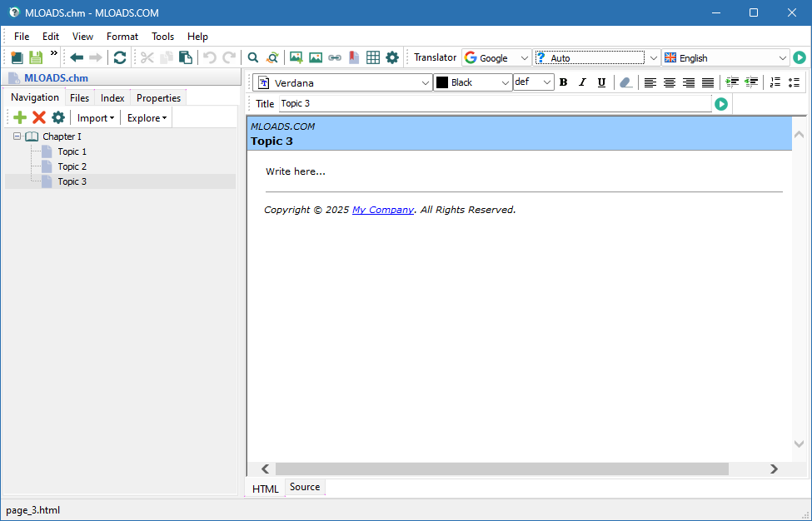Open the Google translator dropdown
This screenshot has width=812, height=521.
(496, 58)
